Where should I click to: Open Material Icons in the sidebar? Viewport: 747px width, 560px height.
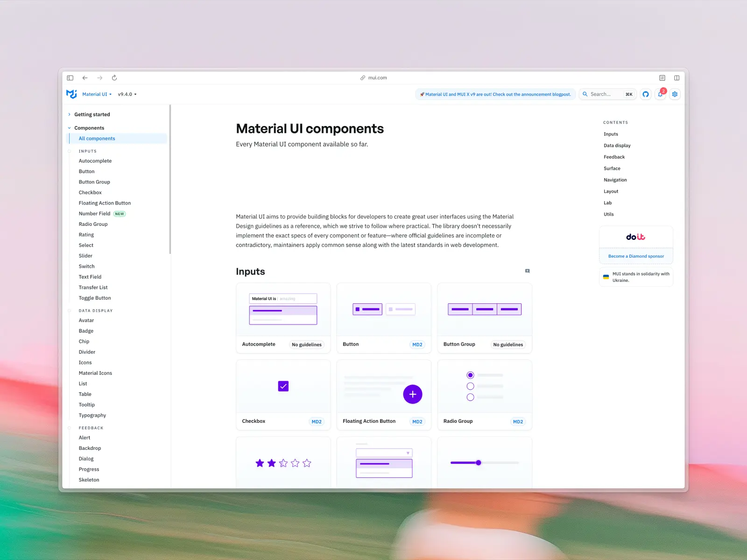(x=95, y=373)
